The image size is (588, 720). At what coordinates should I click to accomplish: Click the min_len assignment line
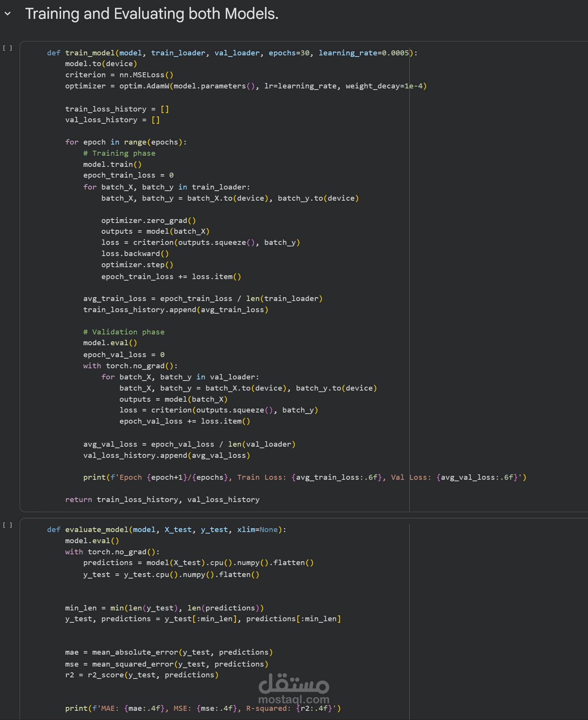pos(164,608)
